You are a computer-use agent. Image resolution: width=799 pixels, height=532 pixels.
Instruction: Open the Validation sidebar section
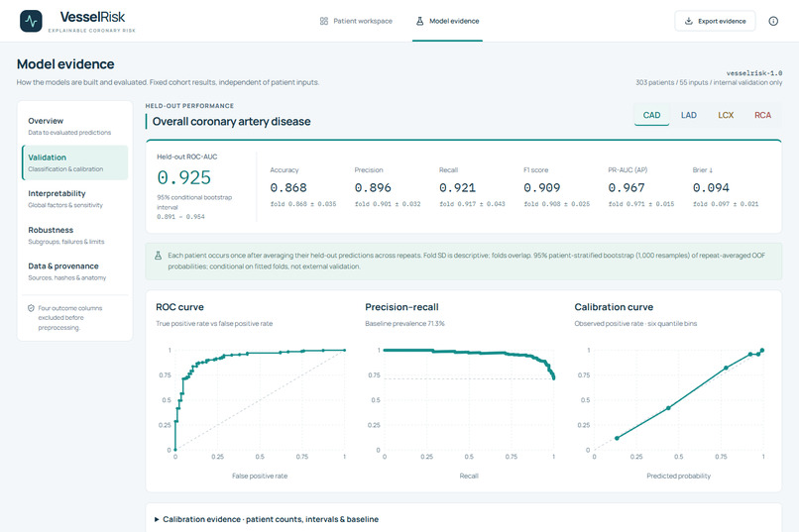coord(75,162)
